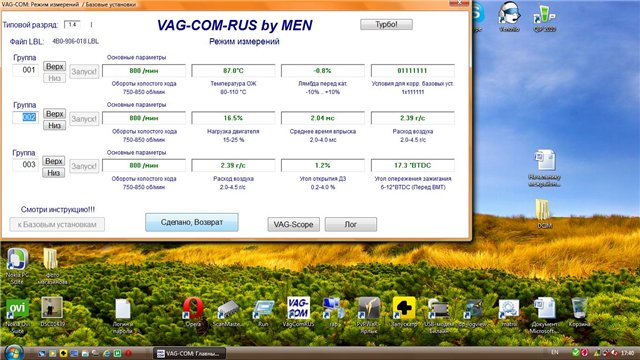Viewport: 640px width, 360px height.
Task: Click the EN language indicator in tray
Action: pos(555,352)
